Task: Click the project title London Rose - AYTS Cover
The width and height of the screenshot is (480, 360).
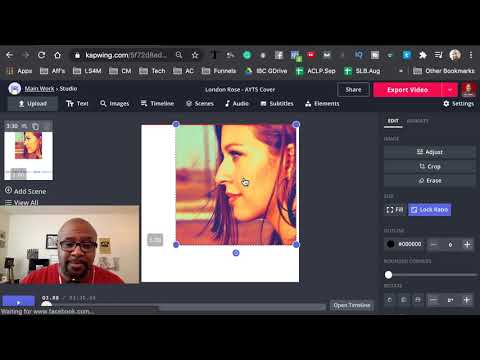Action: point(240,90)
